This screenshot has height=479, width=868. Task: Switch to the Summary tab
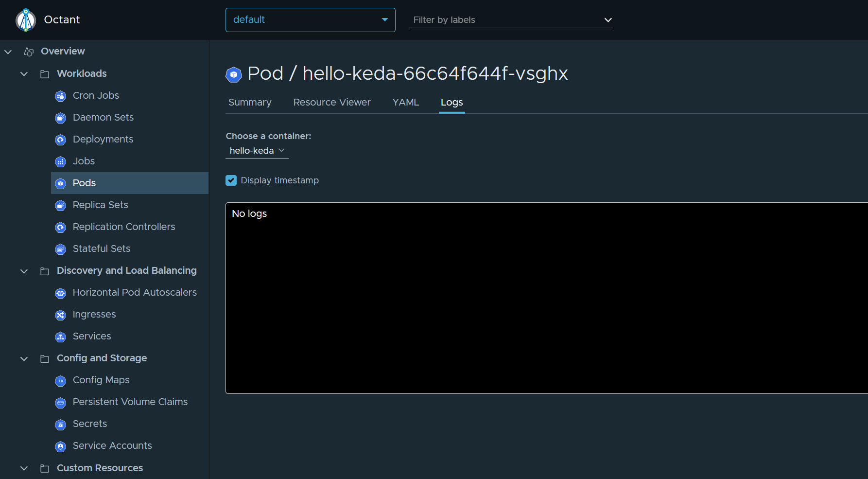(x=250, y=102)
